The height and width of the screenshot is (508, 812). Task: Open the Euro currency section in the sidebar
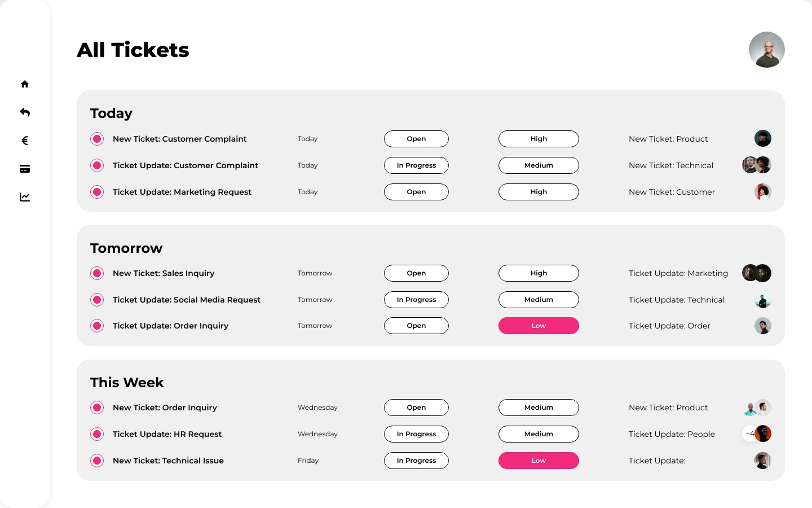25,140
